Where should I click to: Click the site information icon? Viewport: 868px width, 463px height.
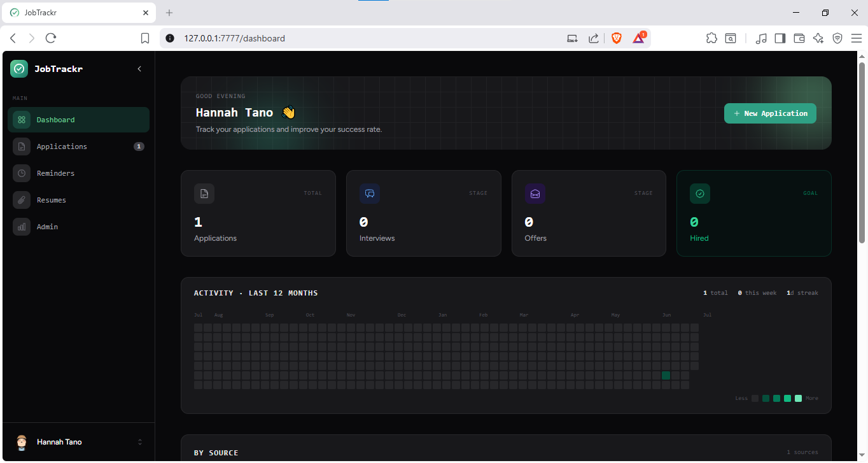point(169,38)
